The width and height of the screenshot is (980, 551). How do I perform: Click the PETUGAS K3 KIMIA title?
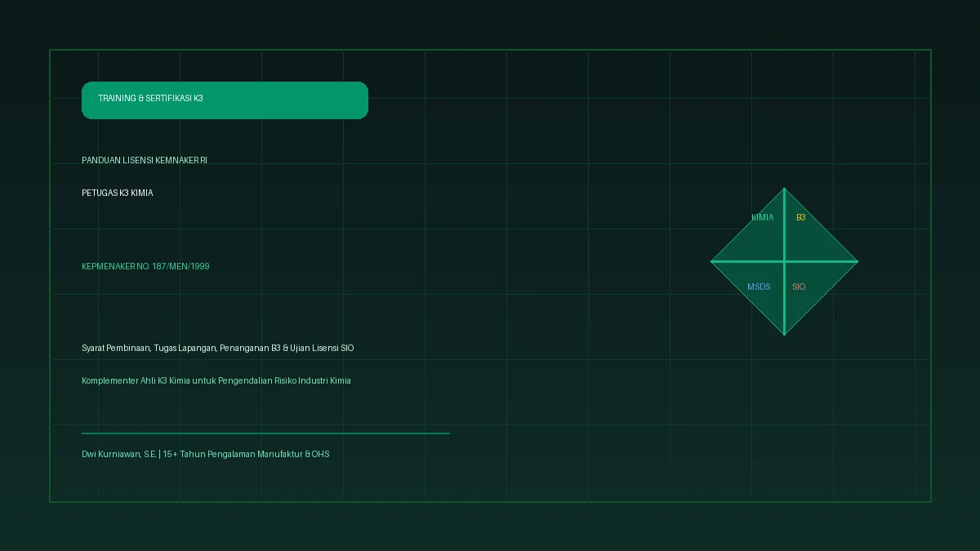(118, 193)
